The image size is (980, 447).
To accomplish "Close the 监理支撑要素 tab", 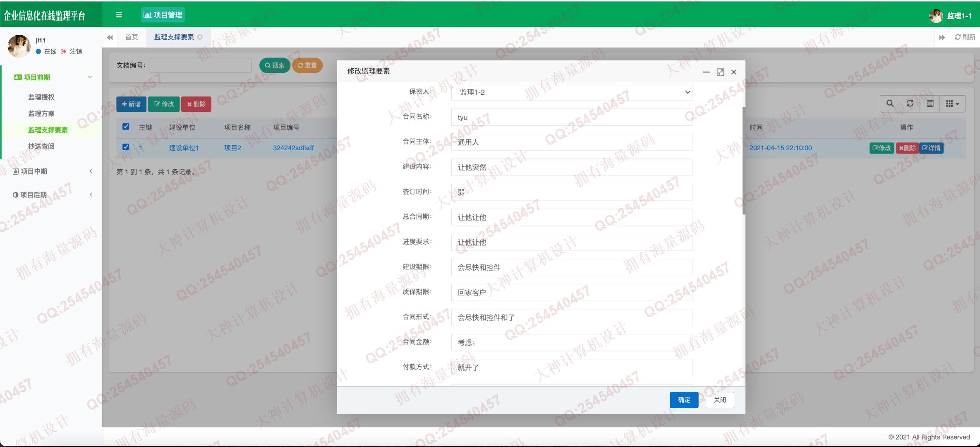I will click(200, 37).
